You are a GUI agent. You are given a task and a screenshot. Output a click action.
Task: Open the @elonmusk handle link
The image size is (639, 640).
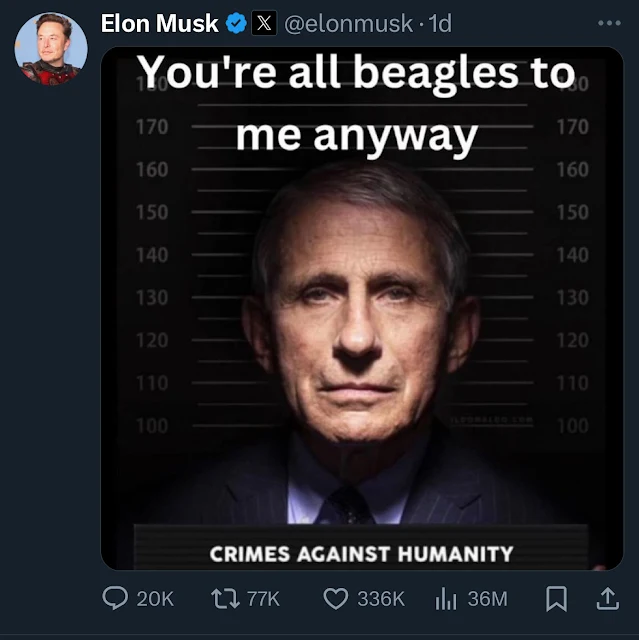(351, 23)
